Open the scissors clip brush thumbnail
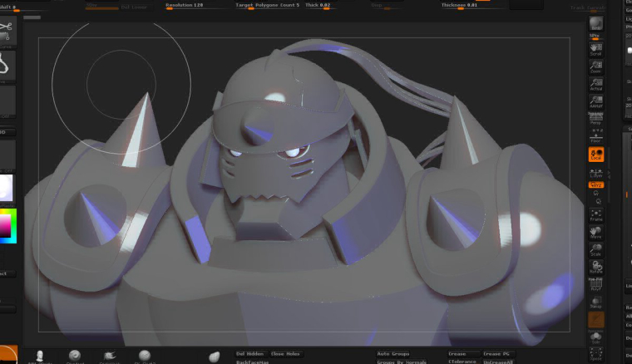The height and width of the screenshot is (364, 632). pyautogui.click(x=7, y=31)
